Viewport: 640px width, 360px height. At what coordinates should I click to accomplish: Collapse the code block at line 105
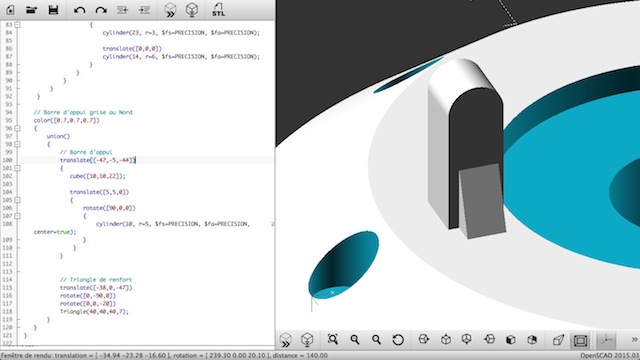17,200
